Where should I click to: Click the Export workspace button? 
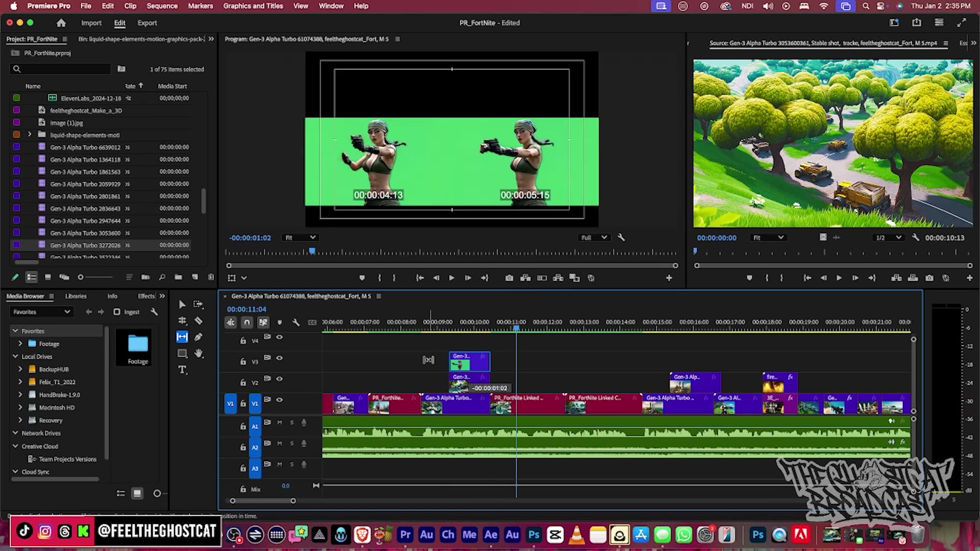pos(147,23)
